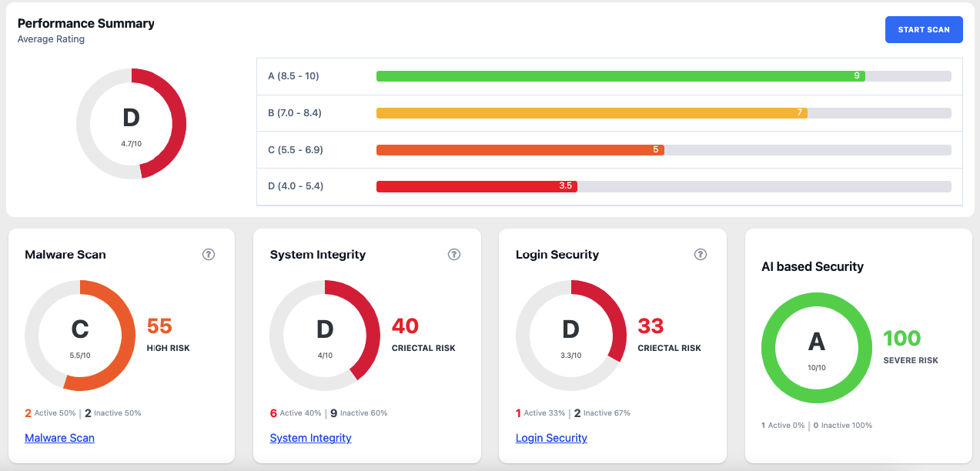Viewport: 980px width, 471px height.
Task: Open the Login Security link
Action: tap(551, 438)
